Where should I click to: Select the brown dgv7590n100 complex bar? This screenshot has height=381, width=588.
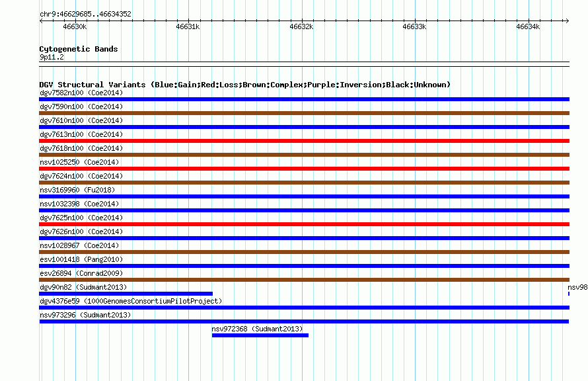(304, 113)
